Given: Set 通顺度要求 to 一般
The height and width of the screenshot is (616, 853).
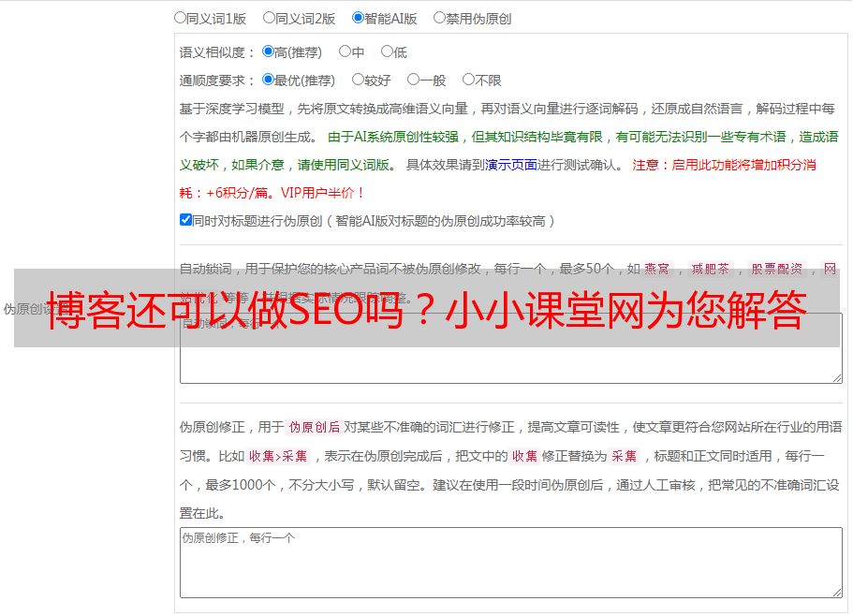Looking at the screenshot, I should pyautogui.click(x=414, y=80).
